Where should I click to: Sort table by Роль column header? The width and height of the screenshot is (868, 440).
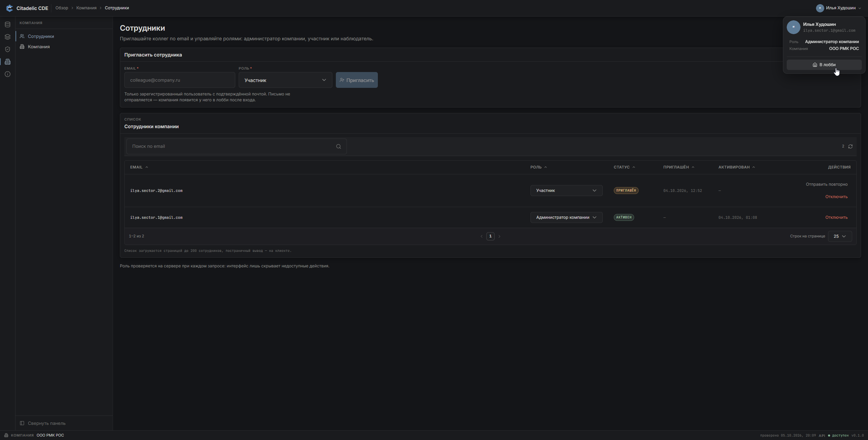point(539,167)
